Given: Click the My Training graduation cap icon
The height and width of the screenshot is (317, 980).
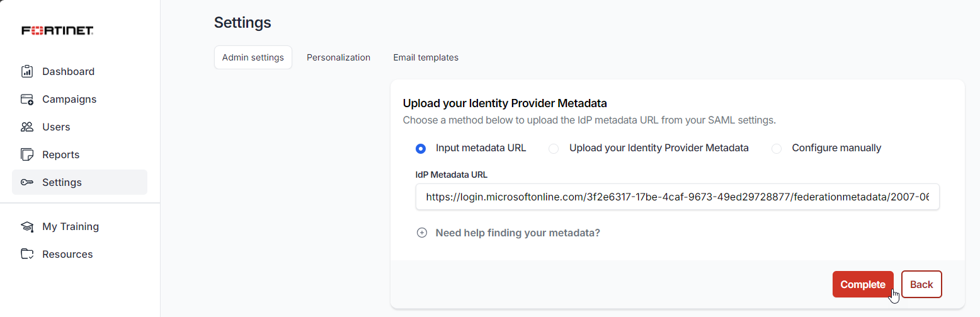Looking at the screenshot, I should tap(27, 226).
